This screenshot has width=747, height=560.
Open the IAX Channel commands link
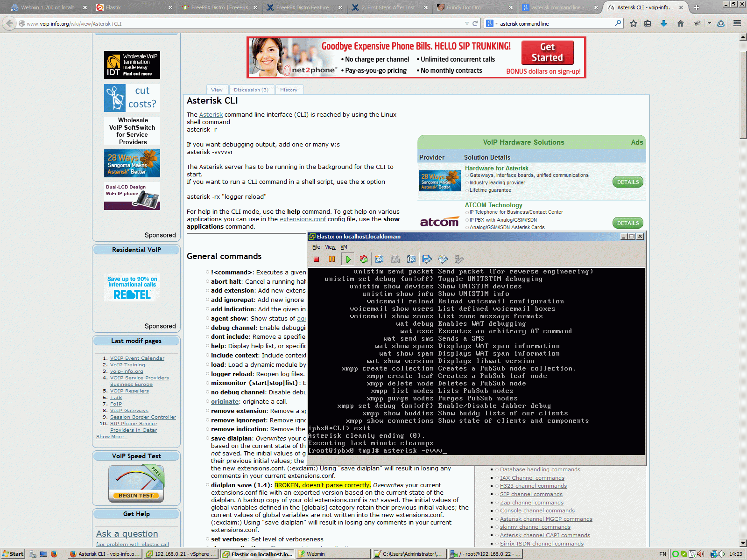(532, 478)
